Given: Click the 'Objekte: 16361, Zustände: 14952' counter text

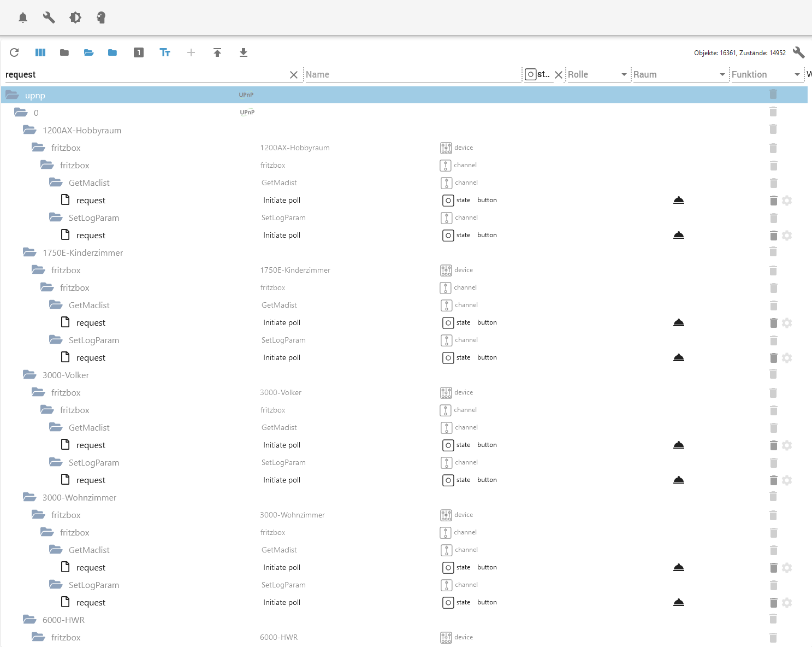Looking at the screenshot, I should (x=740, y=53).
